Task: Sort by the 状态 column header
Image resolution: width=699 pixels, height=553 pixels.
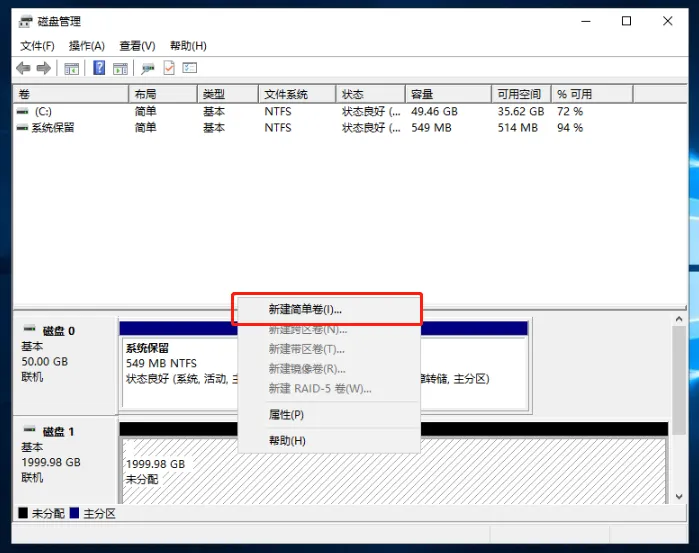Action: pos(371,94)
